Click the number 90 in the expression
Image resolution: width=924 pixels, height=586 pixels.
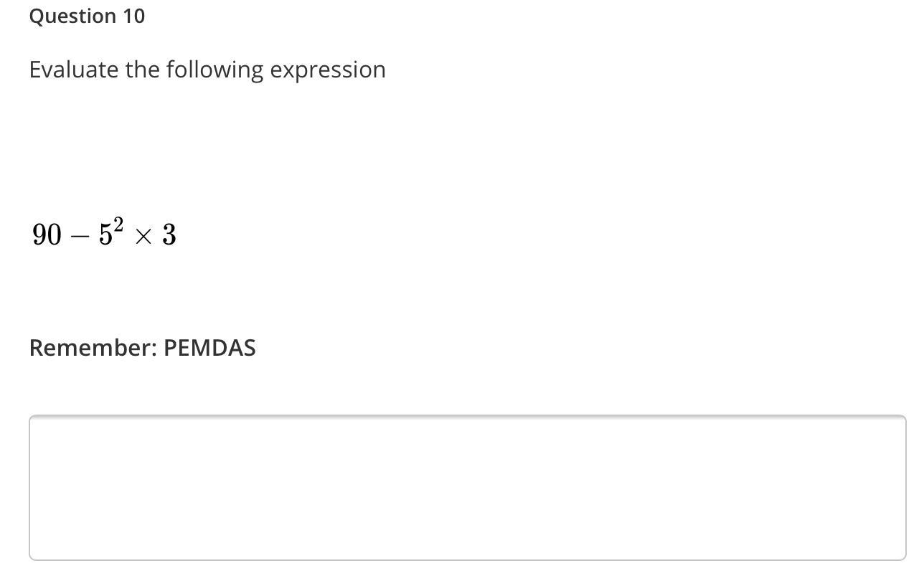coord(47,235)
